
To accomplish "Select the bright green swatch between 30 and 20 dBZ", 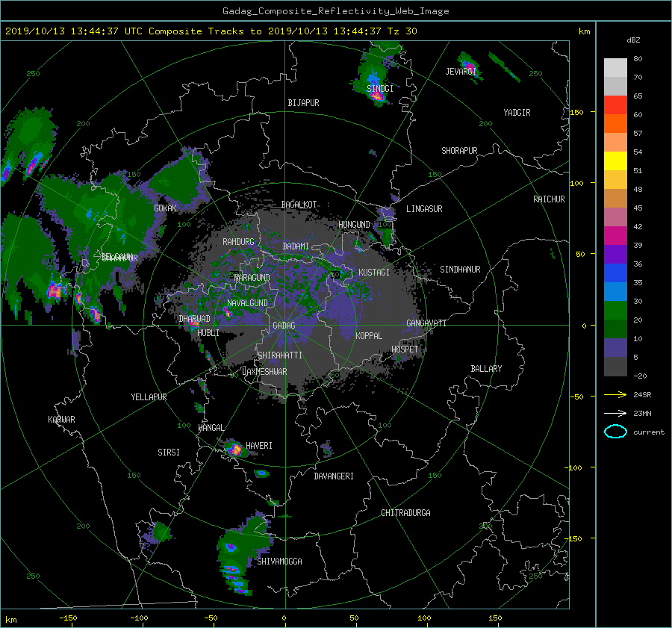I will tap(615, 311).
